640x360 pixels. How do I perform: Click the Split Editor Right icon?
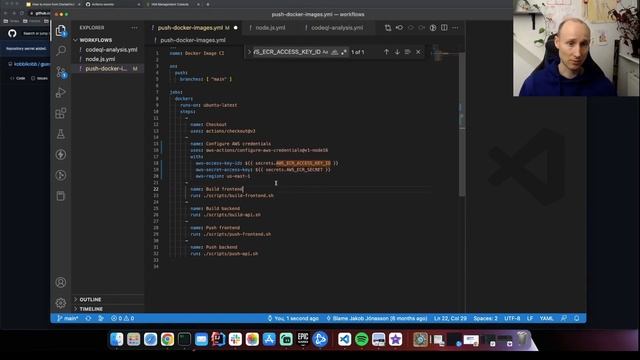click(444, 28)
